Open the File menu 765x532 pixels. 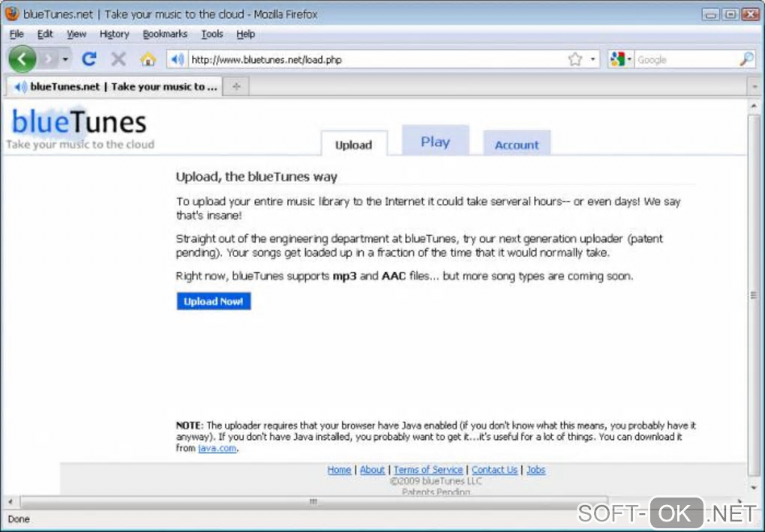(16, 34)
